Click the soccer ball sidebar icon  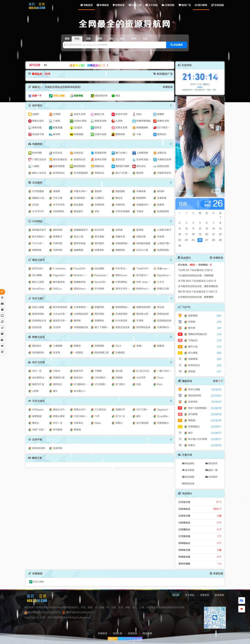pos(2,352)
